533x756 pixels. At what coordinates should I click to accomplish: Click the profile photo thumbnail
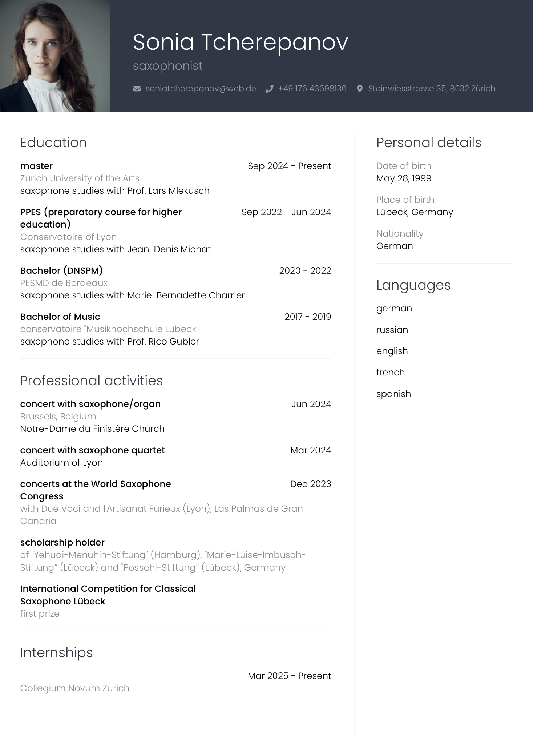tap(55, 56)
